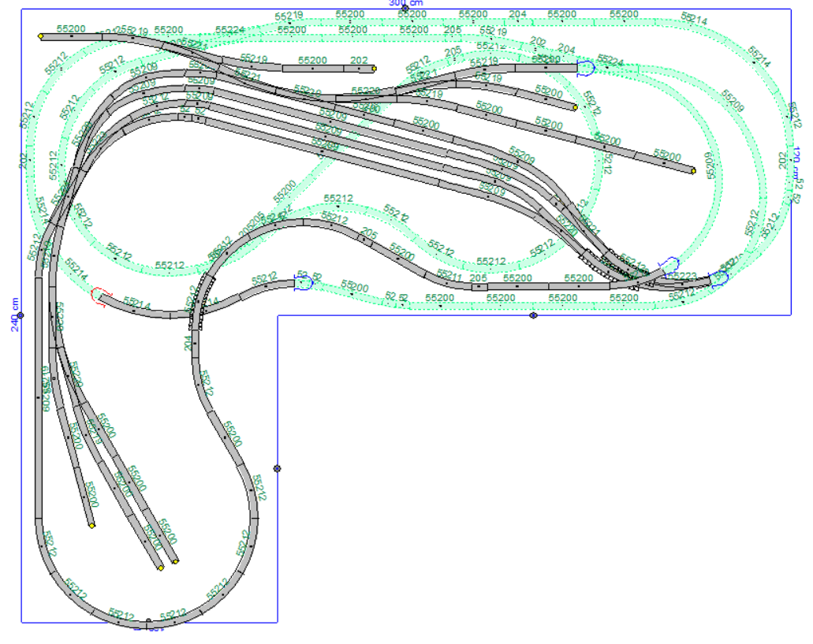Click the baseboard handle beside 240 cm label
Screen dimensions: 813x644
(x=21, y=315)
